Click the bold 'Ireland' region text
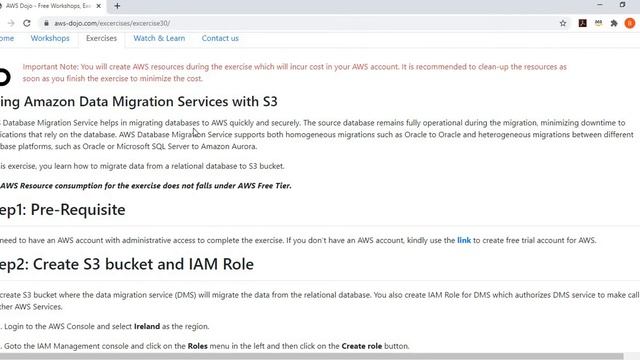 pos(147,327)
